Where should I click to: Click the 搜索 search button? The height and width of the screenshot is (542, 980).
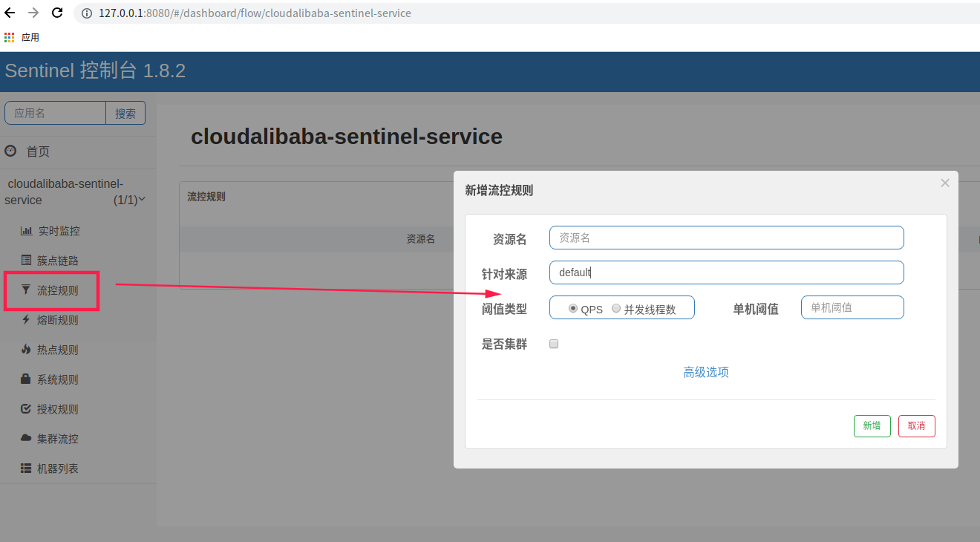click(125, 113)
